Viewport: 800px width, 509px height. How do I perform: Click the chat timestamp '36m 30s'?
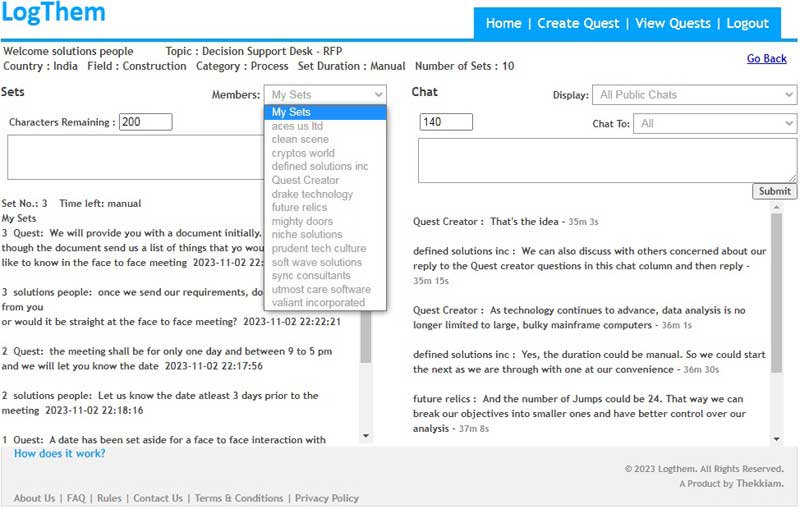coord(701,370)
